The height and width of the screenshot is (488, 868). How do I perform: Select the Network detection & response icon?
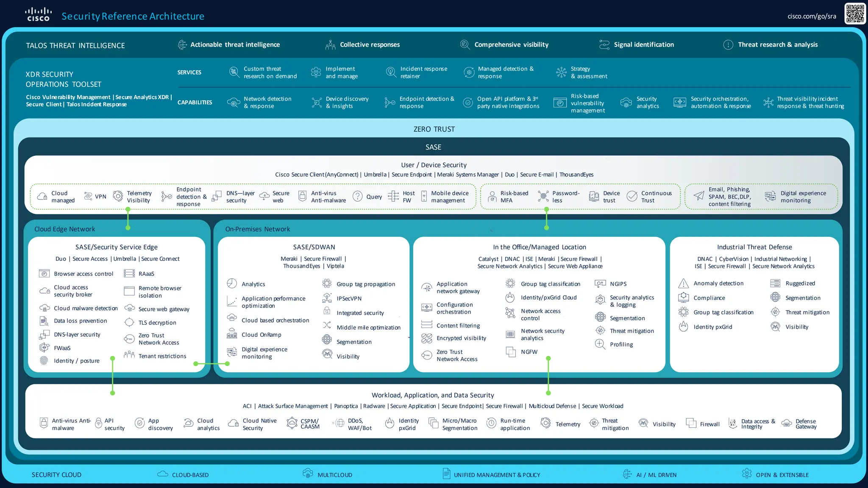[x=234, y=103]
